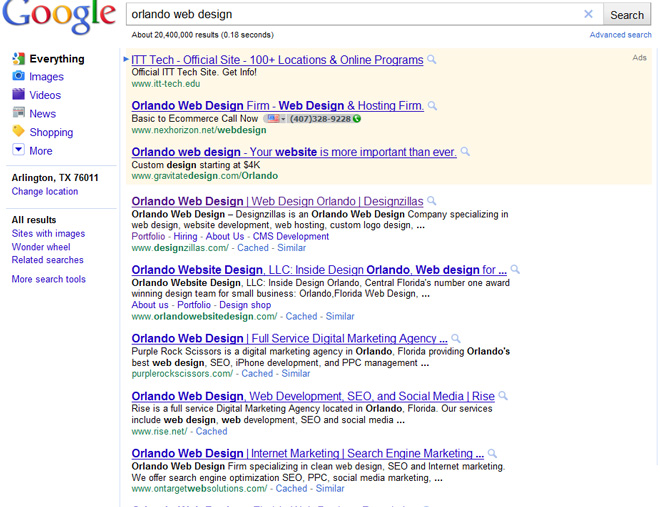Open Wonder wheel view

coord(41,247)
